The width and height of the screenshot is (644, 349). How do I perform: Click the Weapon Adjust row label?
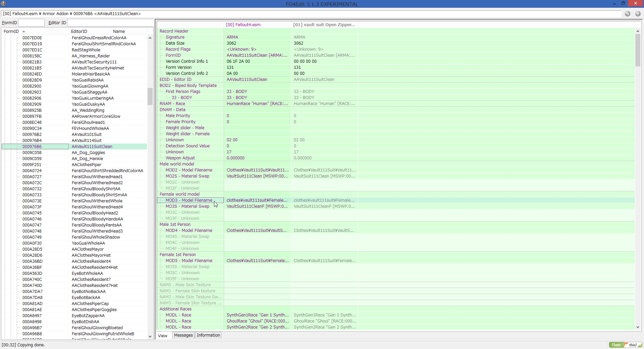(180, 158)
